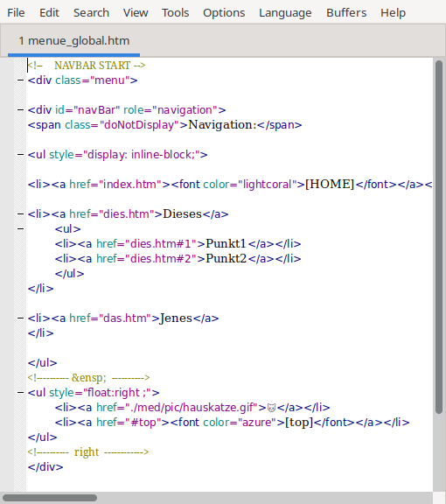
Task: Click the vertical scrollbar thumb
Action: point(439,237)
